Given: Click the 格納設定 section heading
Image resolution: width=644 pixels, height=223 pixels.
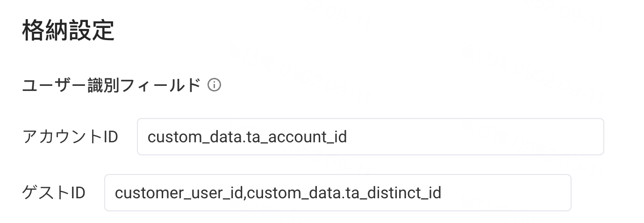Looking at the screenshot, I should pos(68,30).
